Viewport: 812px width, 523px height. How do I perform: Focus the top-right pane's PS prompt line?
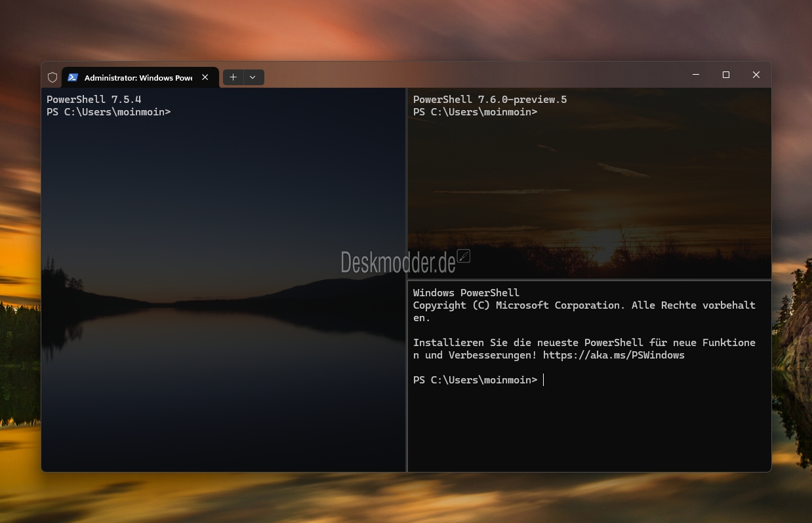point(475,112)
